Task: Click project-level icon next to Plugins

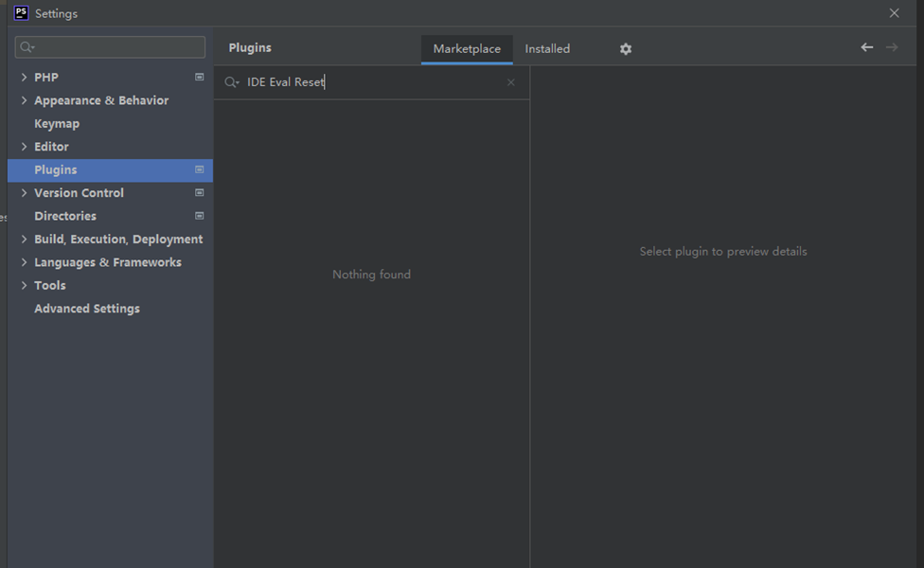Action: [199, 169]
